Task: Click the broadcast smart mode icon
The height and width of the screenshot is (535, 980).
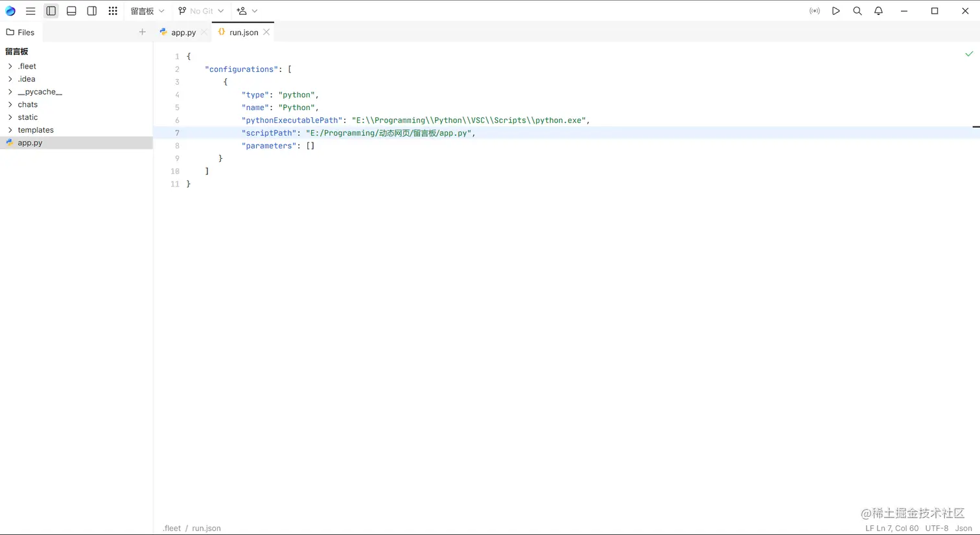Action: coord(815,11)
